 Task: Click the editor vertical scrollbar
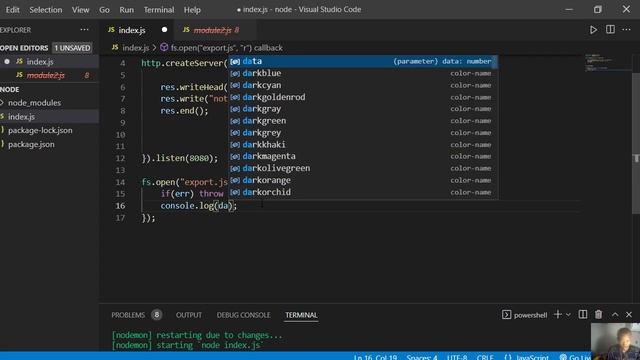[636, 143]
